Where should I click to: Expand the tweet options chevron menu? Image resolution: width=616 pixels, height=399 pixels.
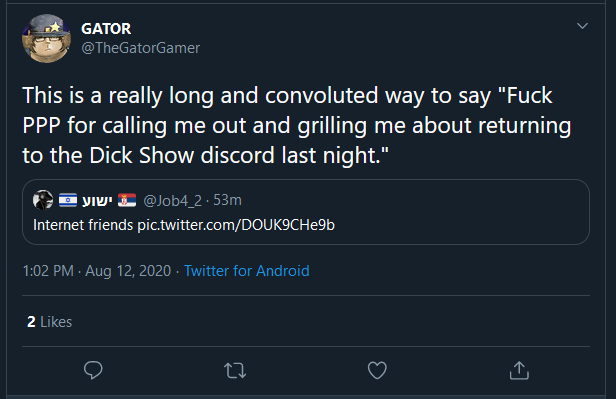tap(582, 26)
